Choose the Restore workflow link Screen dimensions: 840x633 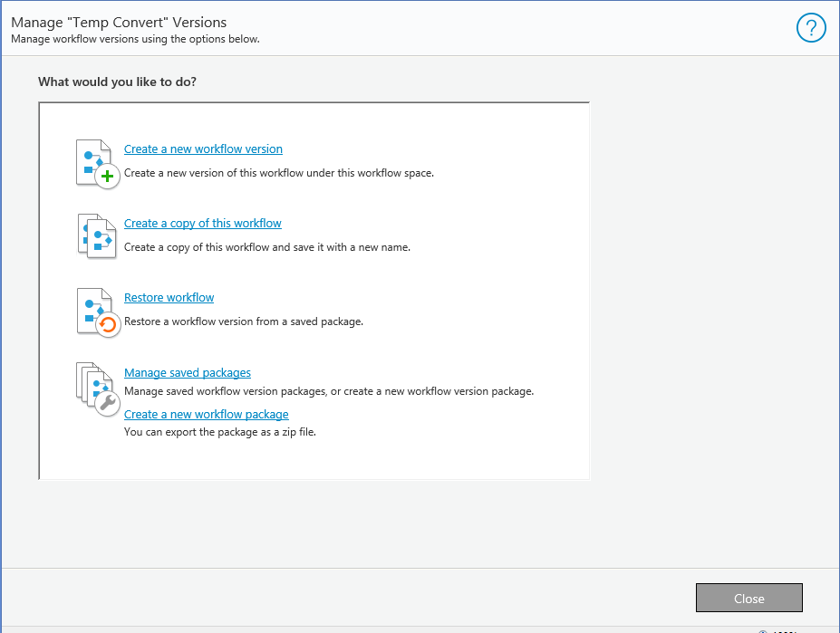coord(169,298)
